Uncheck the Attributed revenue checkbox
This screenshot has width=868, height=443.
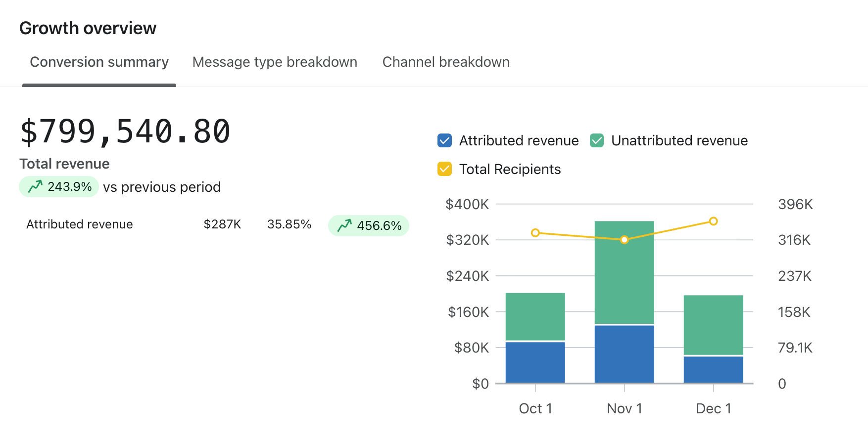444,141
